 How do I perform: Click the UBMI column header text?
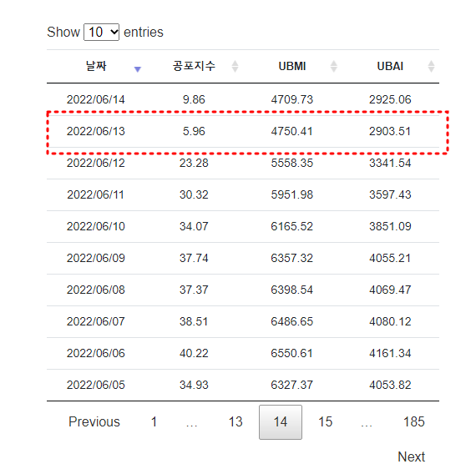tap(292, 66)
